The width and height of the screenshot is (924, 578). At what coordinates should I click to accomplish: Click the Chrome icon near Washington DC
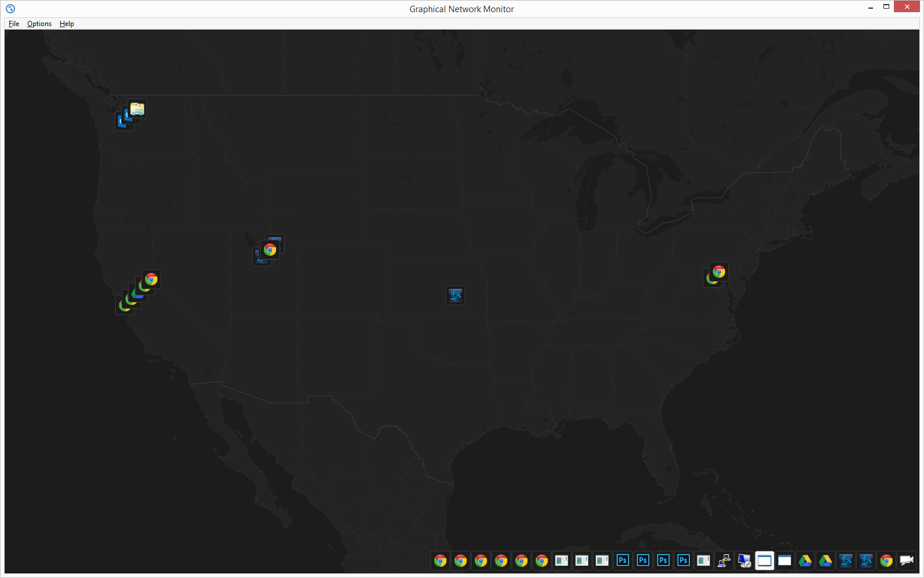click(x=719, y=272)
